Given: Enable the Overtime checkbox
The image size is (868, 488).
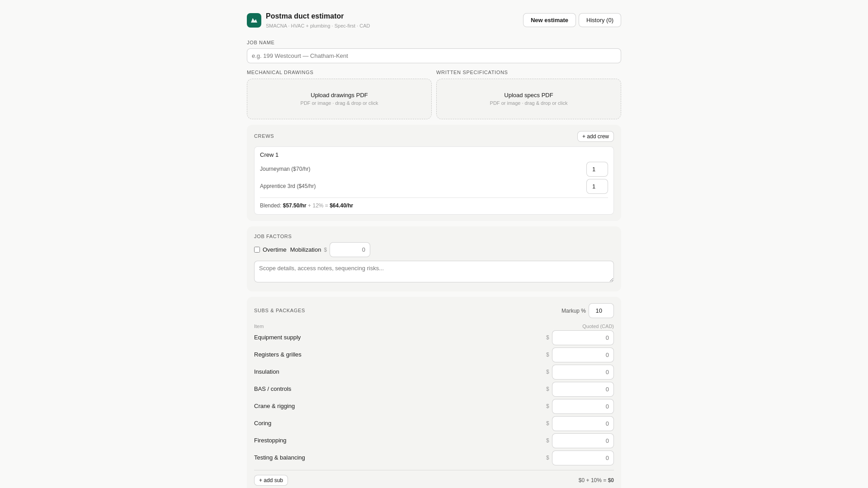Looking at the screenshot, I should coord(257,250).
